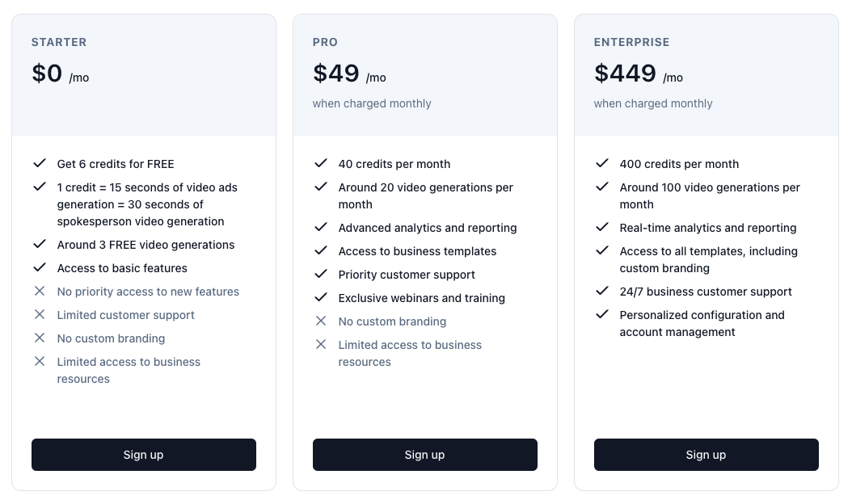Screen dimensions: 852x504
Task: Select the STARTER plan header
Action: point(59,42)
